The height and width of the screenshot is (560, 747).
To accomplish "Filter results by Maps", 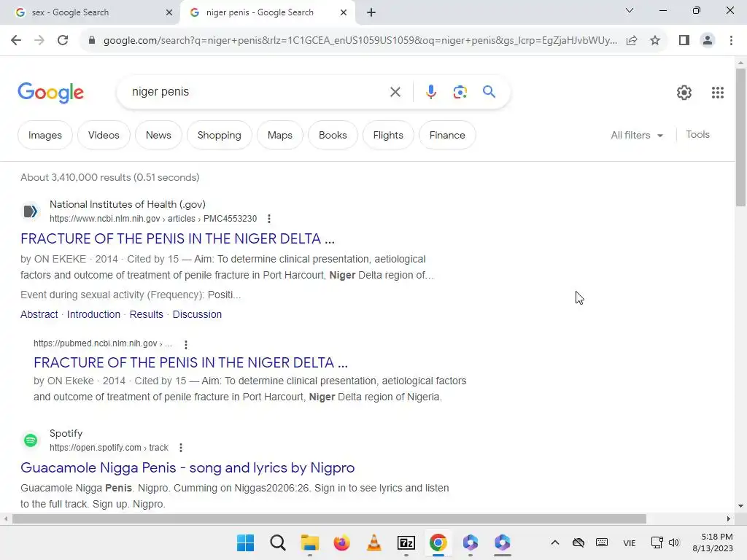I will pyautogui.click(x=279, y=135).
